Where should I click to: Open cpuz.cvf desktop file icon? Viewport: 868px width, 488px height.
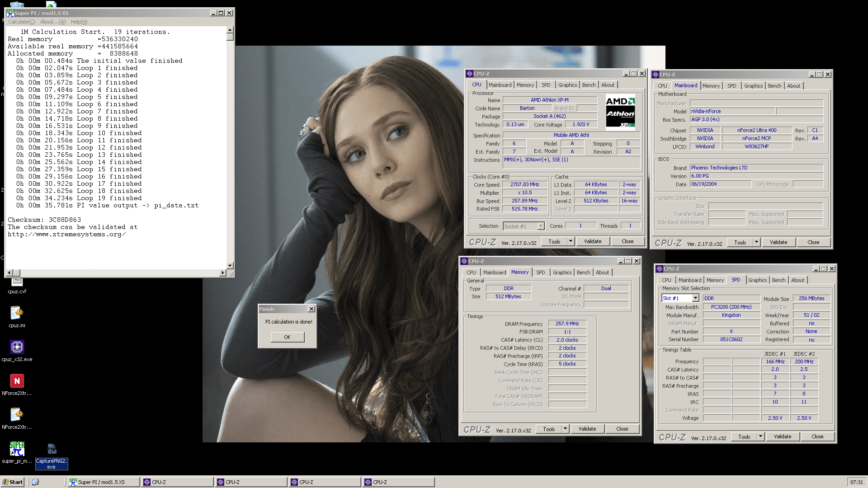click(17, 282)
